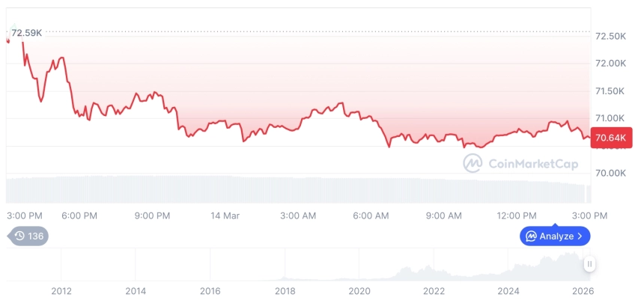Click the chevron arrow on the Analyze button
The width and height of the screenshot is (644, 300).
(x=580, y=236)
